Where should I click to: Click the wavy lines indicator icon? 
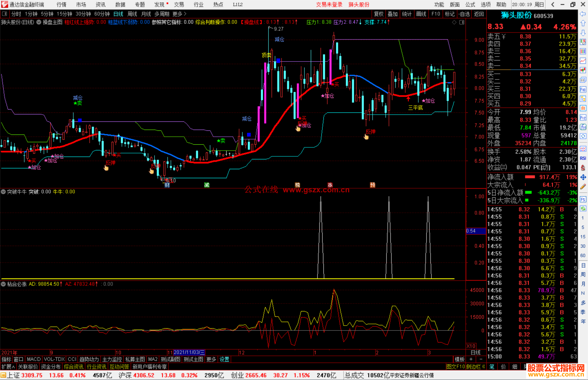click(x=583, y=149)
